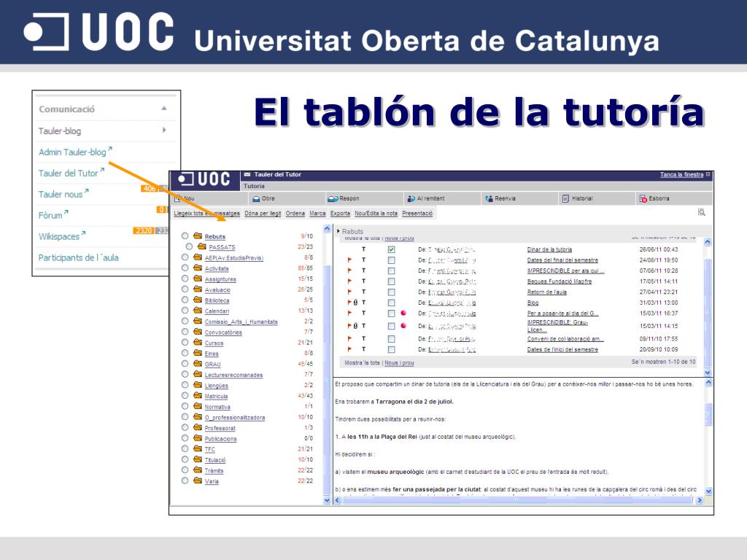Collapse the Rebuts message list triangle

coord(338,231)
